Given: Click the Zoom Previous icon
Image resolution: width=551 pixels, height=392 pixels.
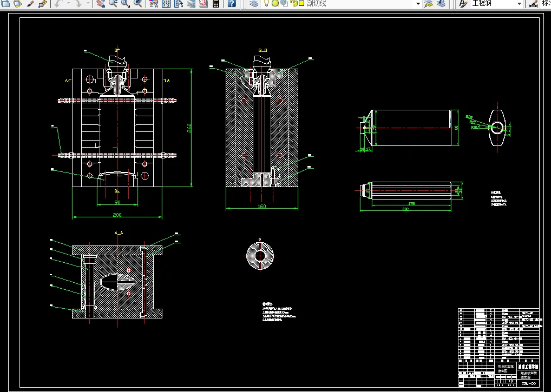Looking at the screenshot, I should pyautogui.click(x=138, y=3).
